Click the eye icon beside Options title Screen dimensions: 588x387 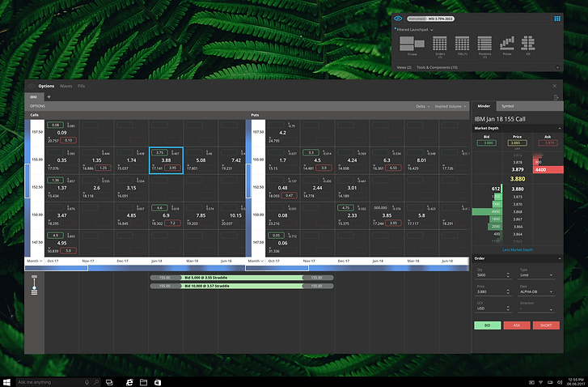point(32,86)
